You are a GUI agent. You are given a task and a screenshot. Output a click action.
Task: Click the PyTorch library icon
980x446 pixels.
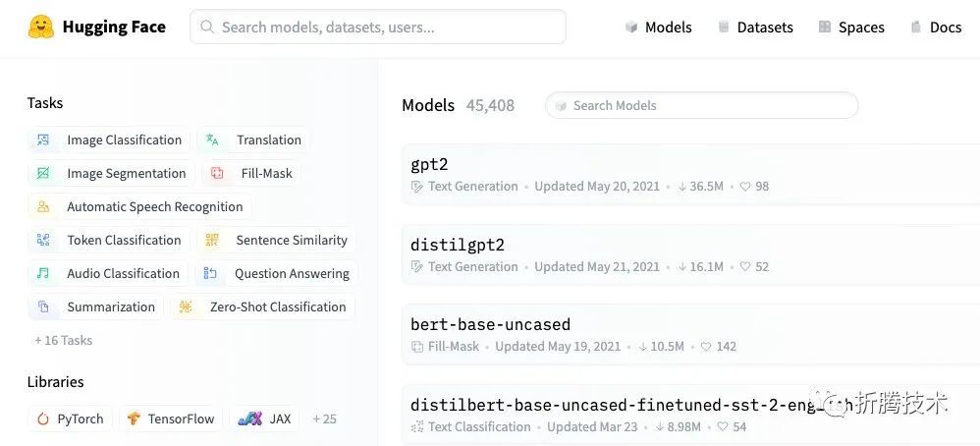[43, 419]
